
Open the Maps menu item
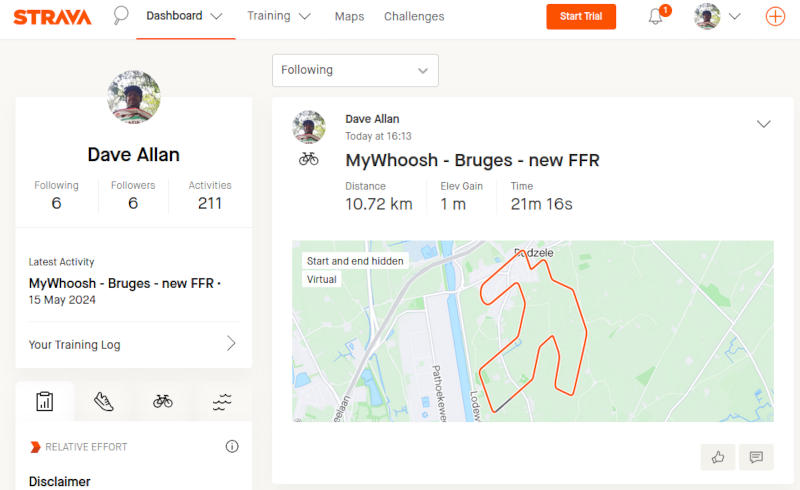pyautogui.click(x=349, y=17)
